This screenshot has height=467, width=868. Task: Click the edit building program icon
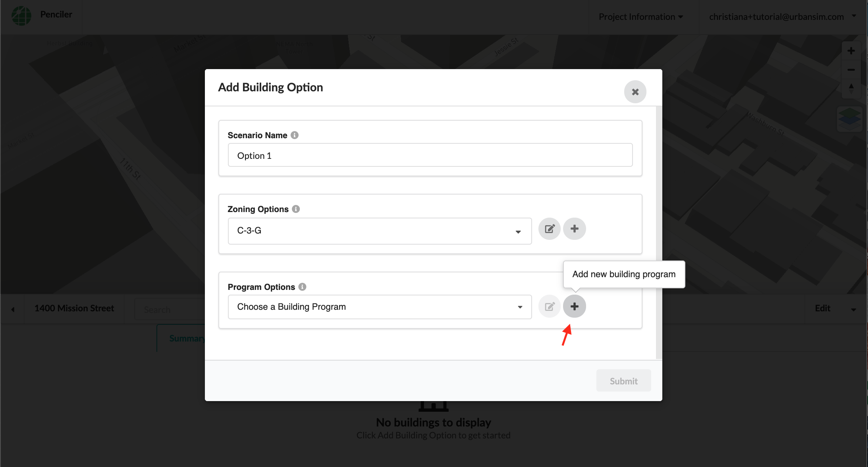[549, 306]
